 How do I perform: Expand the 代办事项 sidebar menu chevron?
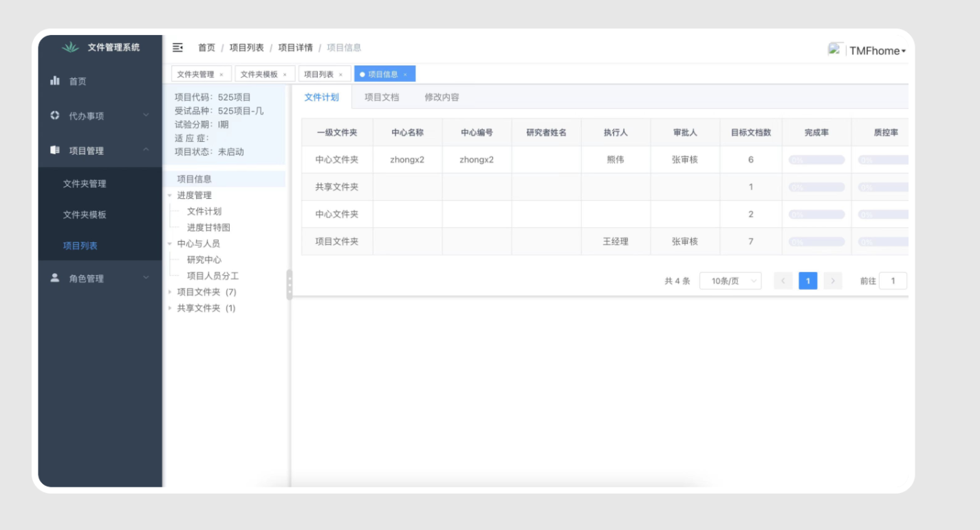point(146,115)
